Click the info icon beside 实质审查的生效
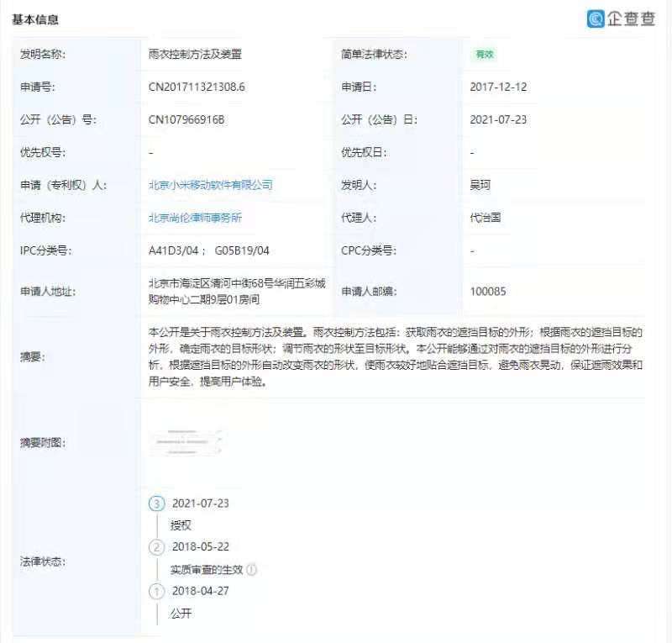672x643 pixels. pyautogui.click(x=252, y=570)
